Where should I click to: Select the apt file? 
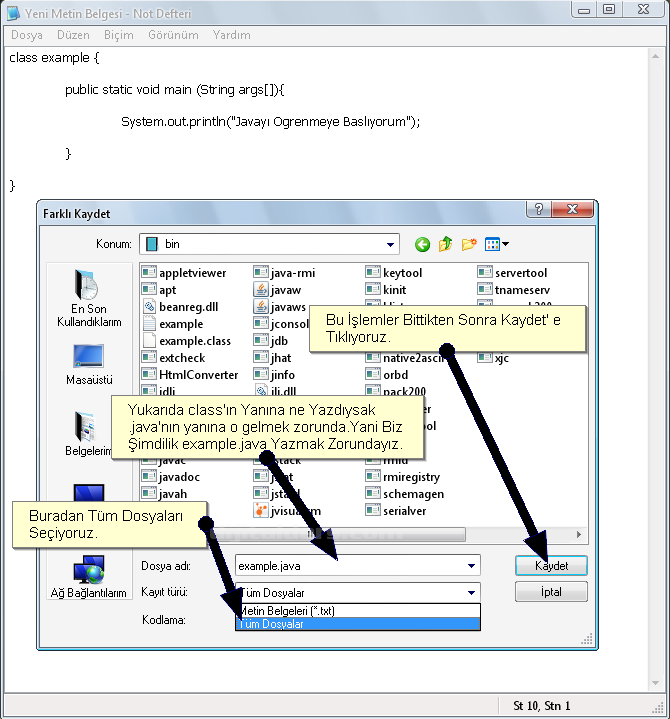click(159, 290)
